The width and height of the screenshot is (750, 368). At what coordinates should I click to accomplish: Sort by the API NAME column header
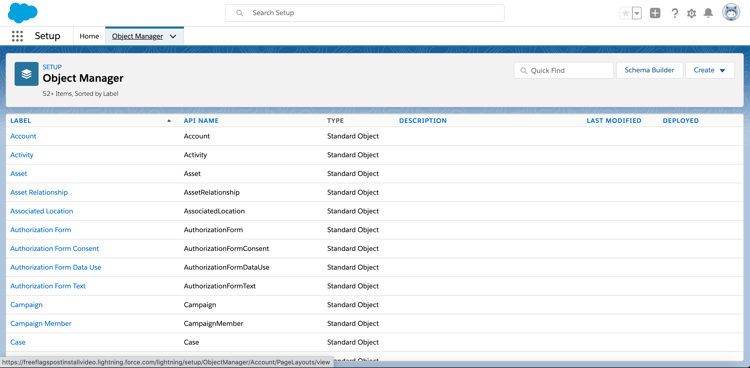(x=201, y=121)
